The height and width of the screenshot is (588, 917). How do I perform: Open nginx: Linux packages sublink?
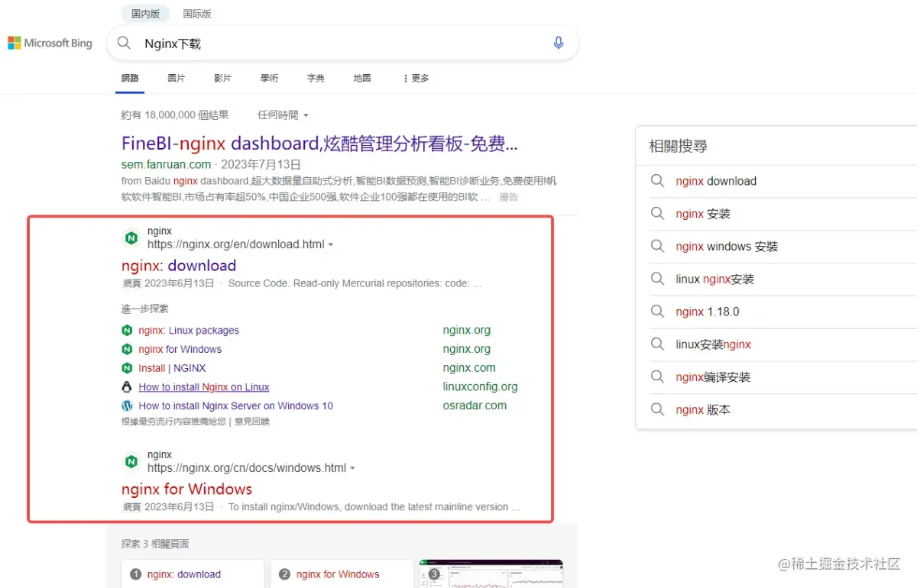point(189,331)
